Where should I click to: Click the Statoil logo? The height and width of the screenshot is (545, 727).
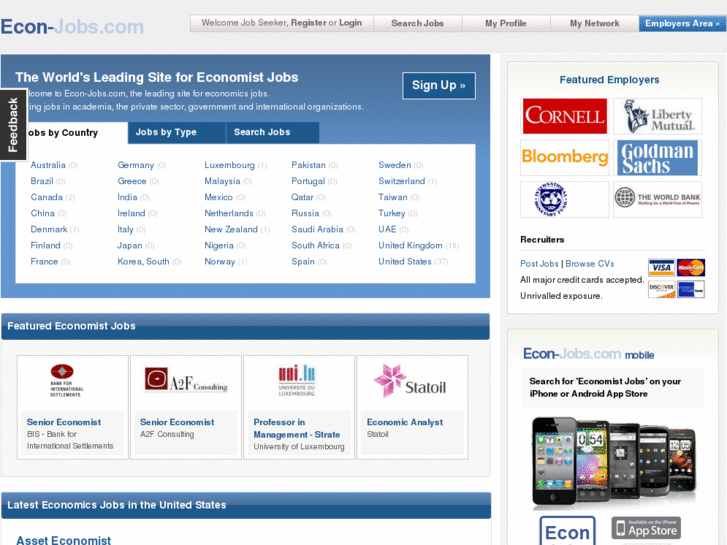pyautogui.click(x=410, y=381)
